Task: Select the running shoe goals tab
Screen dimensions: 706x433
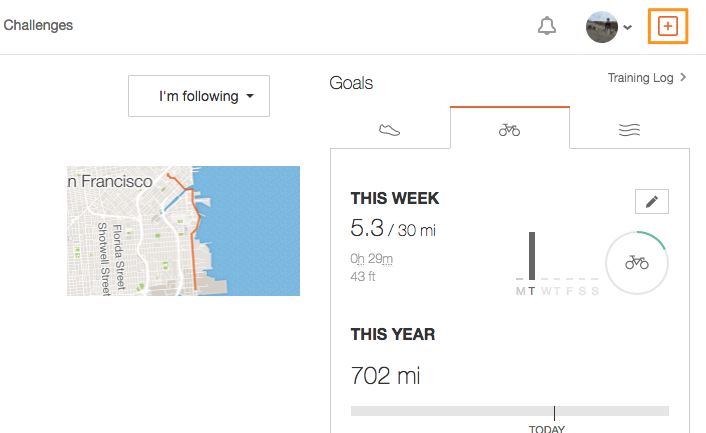Action: point(389,130)
